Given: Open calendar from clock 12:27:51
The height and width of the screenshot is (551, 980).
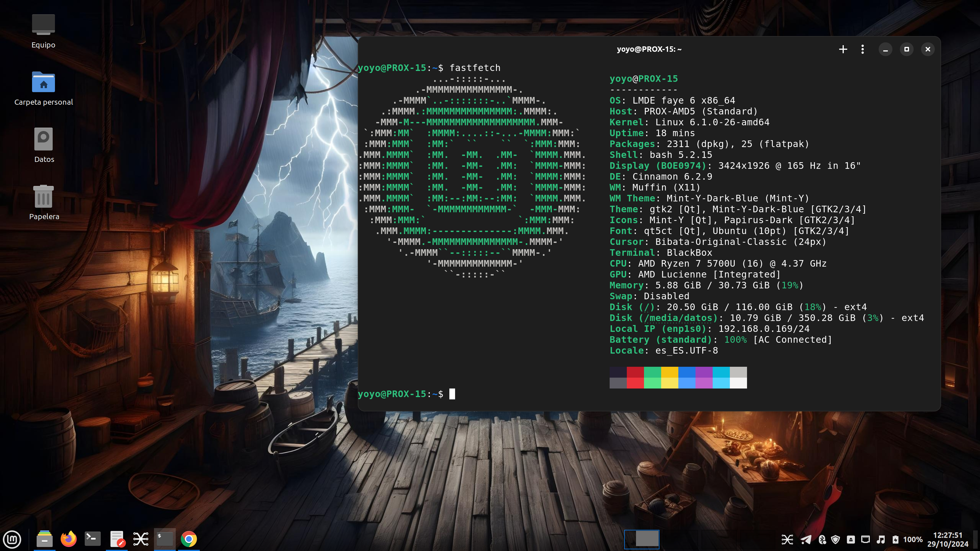Looking at the screenshot, I should 947,539.
